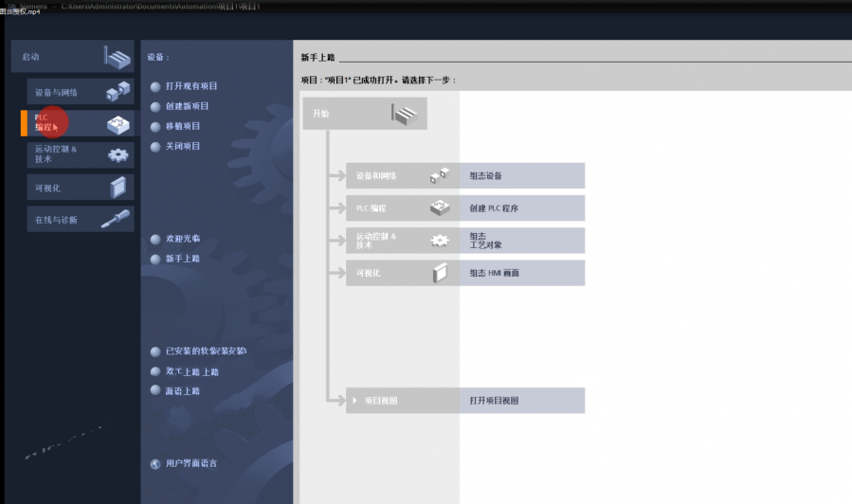Select 新手上路 first steps entry

(x=183, y=259)
